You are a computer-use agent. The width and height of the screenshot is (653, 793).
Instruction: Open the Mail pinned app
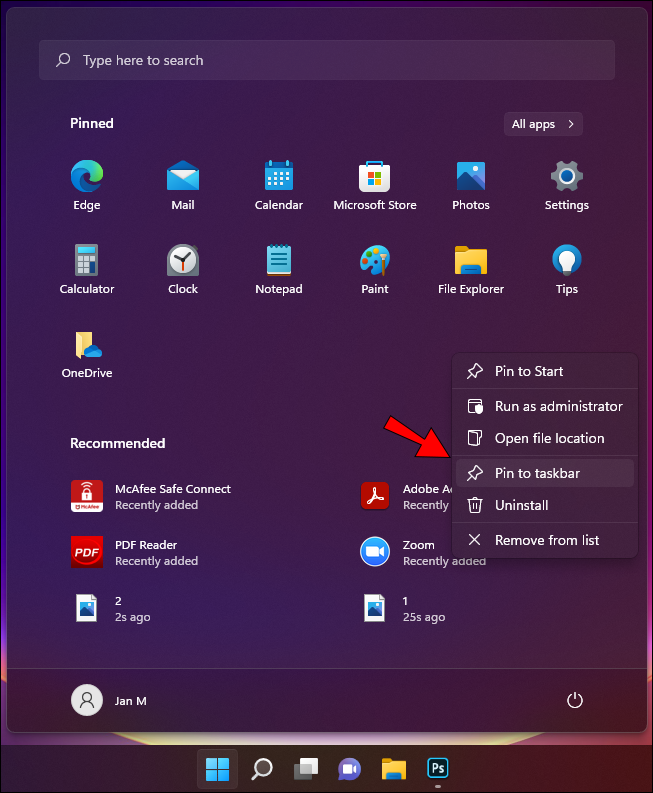183,185
